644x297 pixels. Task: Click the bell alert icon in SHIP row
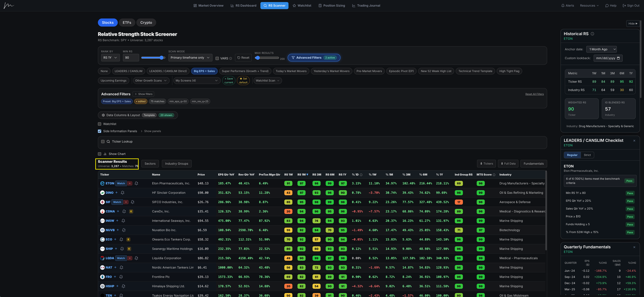(x=122, y=249)
